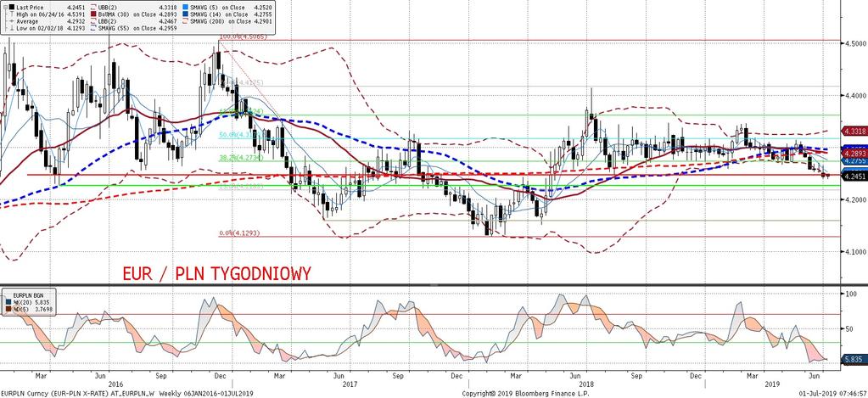
Task: Select the High on 06/24/16 legend icon
Action: pyautogui.click(x=12, y=14)
